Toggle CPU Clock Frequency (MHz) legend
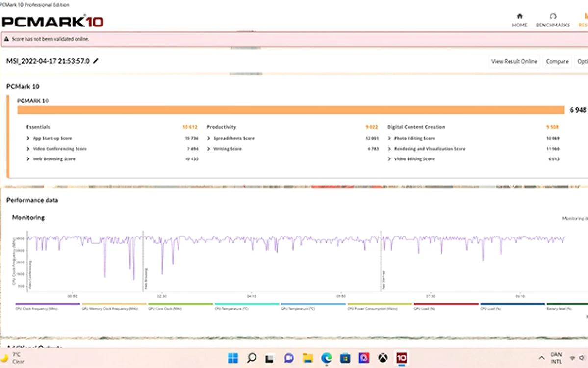The width and height of the screenshot is (588, 368). (47, 307)
